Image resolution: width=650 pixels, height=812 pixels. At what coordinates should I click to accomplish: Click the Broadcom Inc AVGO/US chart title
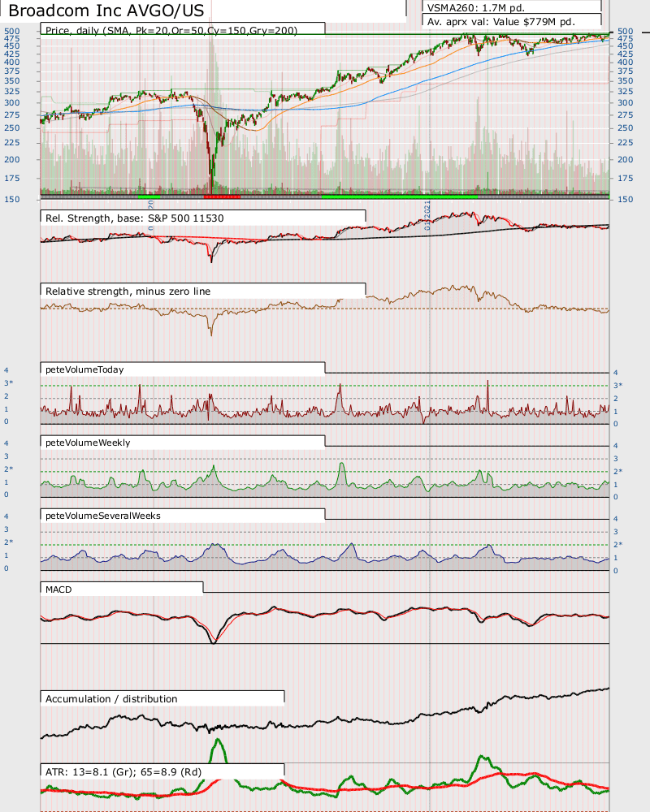(106, 11)
